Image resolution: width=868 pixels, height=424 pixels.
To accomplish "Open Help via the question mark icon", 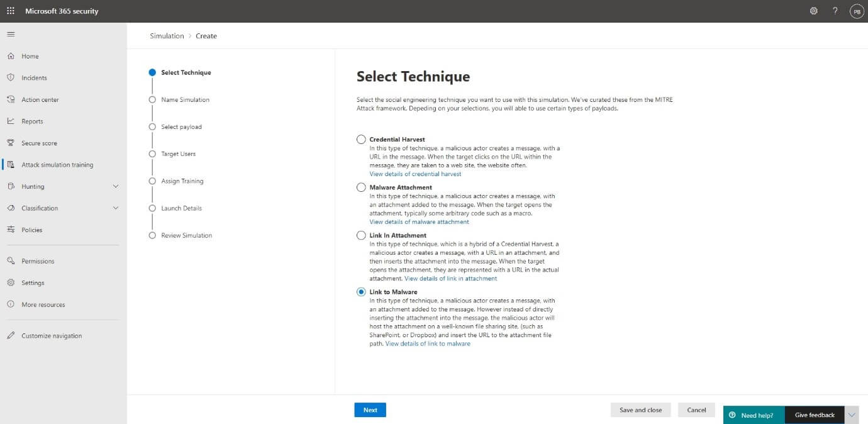I will point(835,10).
